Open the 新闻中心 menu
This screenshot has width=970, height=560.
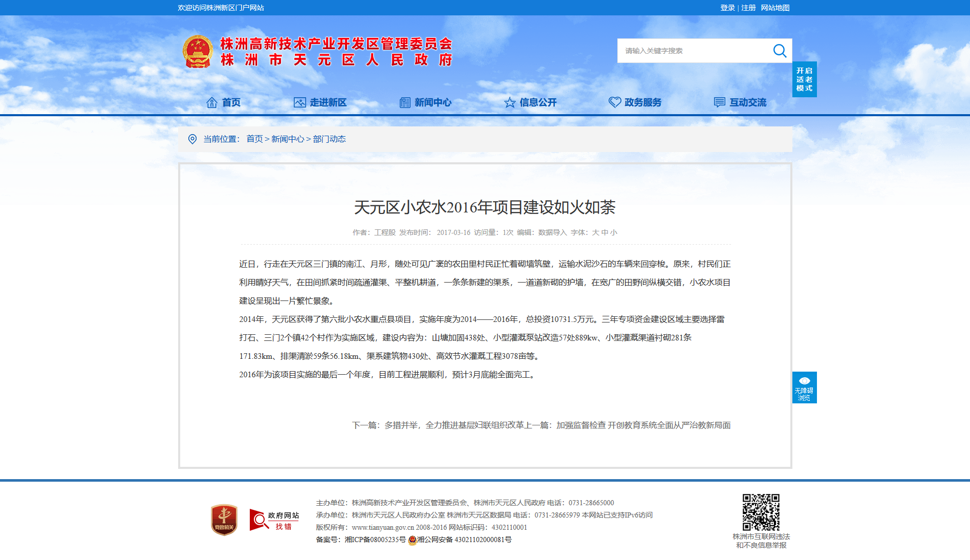pos(433,102)
